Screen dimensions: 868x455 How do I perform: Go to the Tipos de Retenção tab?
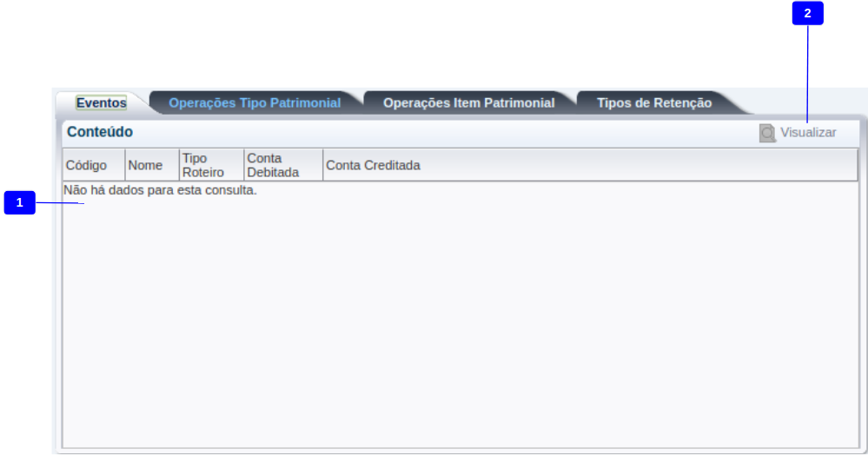tap(653, 102)
